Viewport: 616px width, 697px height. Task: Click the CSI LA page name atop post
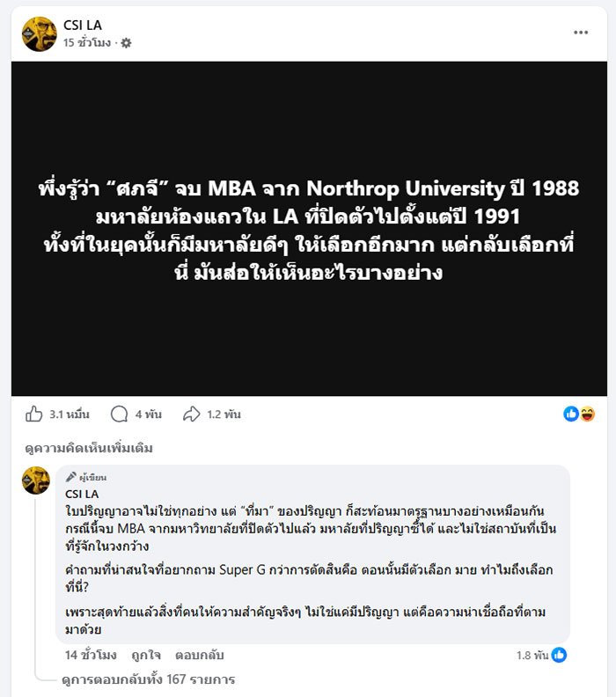[83, 25]
